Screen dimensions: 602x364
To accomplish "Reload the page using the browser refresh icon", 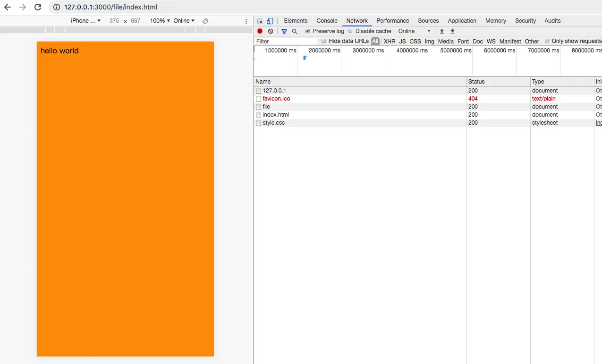I will coord(38,7).
